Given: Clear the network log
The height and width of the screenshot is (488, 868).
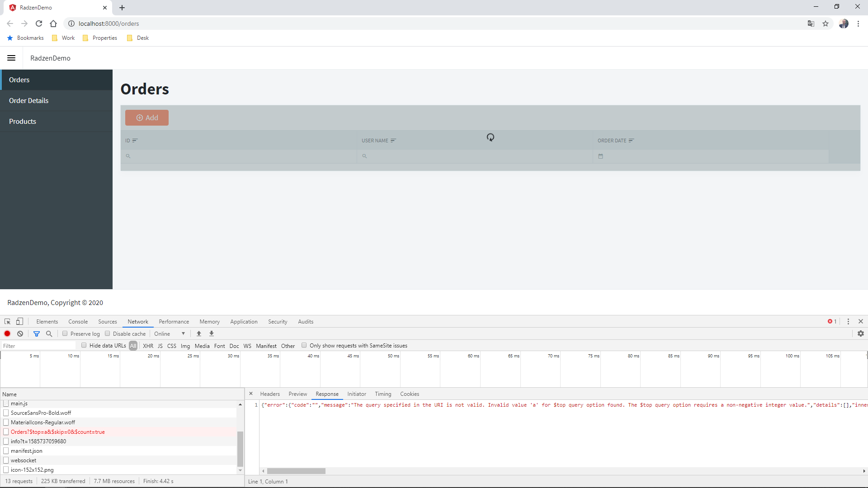Looking at the screenshot, I should point(20,334).
